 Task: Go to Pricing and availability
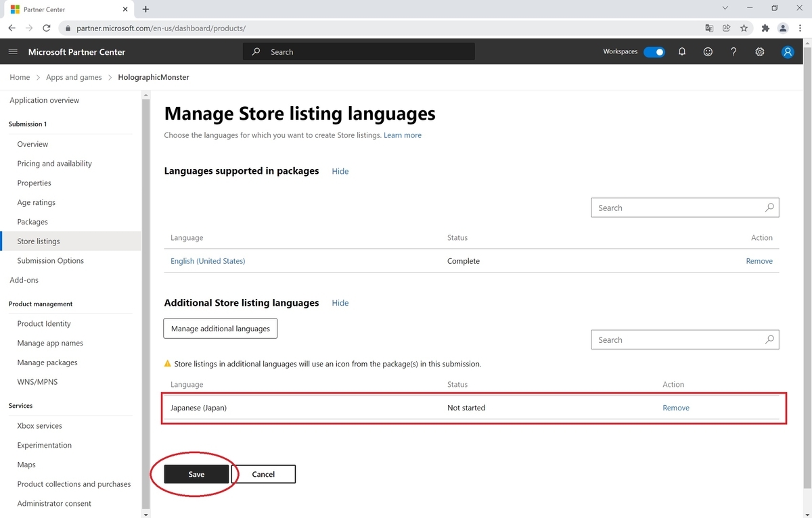[55, 164]
